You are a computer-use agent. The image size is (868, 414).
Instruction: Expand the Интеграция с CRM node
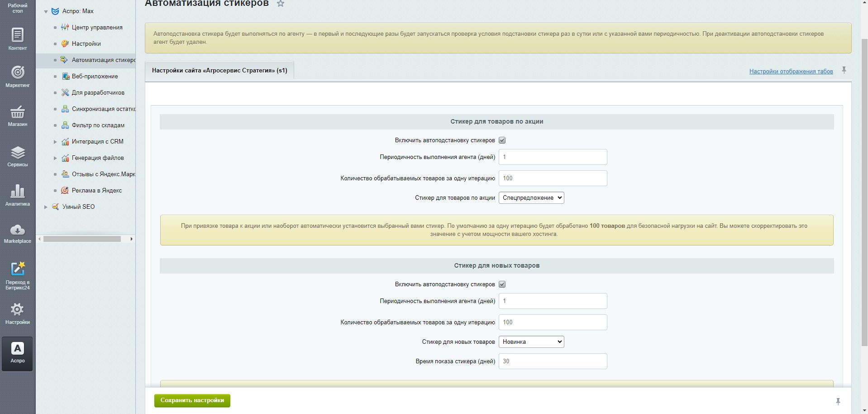pyautogui.click(x=55, y=142)
